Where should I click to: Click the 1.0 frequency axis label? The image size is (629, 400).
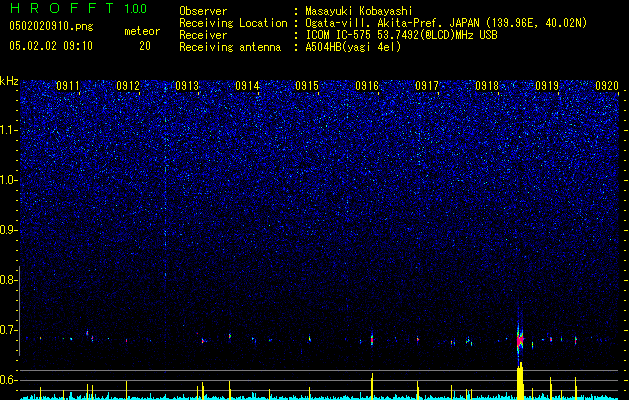click(x=8, y=180)
